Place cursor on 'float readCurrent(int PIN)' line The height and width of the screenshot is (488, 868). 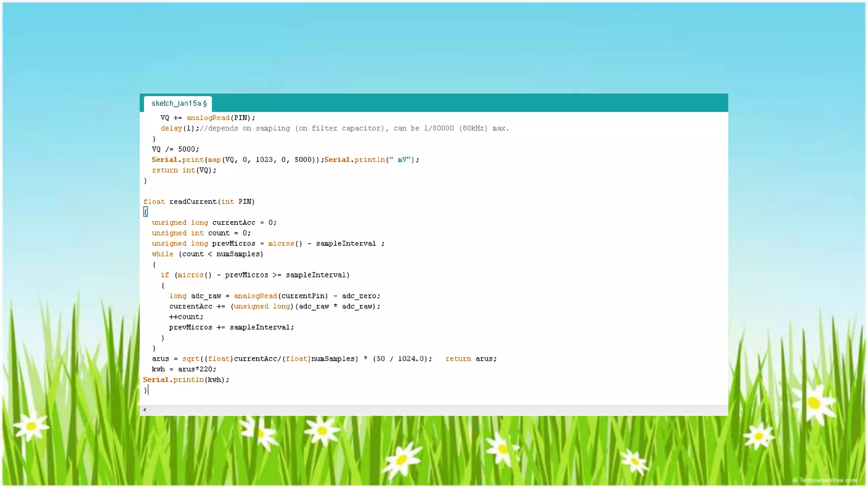pos(199,202)
